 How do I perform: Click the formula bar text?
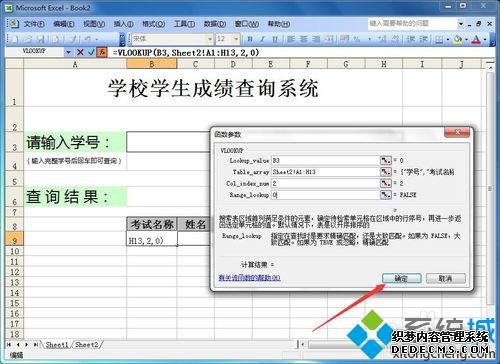tap(186, 52)
